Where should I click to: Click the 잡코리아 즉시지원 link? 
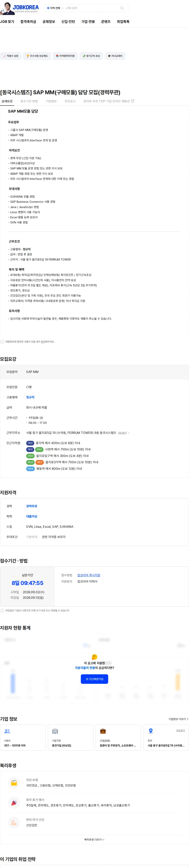pos(89,575)
